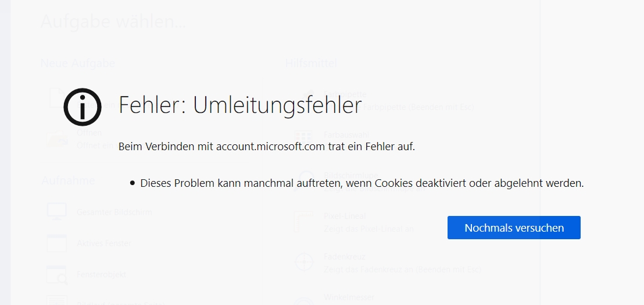
Task: Open the Farbauswahl text entry
Action: pyautogui.click(x=346, y=135)
